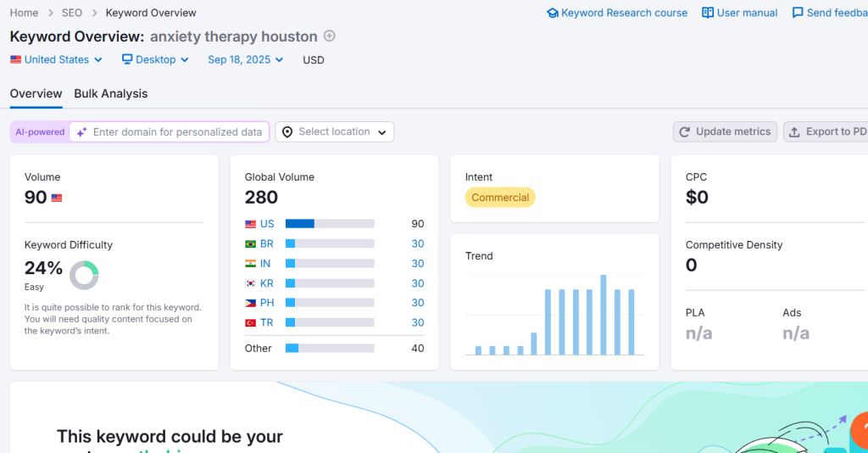Click the US volume progress bar
Image resolution: width=868 pixels, height=453 pixels.
pos(330,224)
